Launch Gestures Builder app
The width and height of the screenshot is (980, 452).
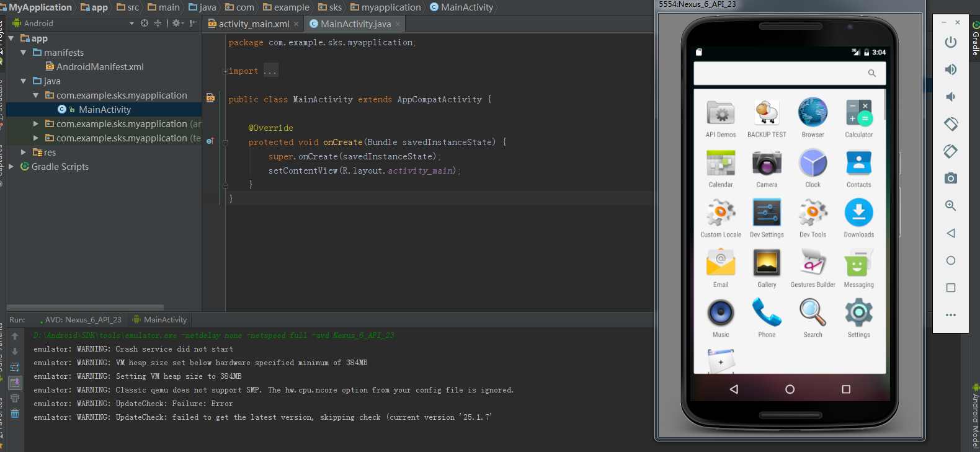[813, 268]
